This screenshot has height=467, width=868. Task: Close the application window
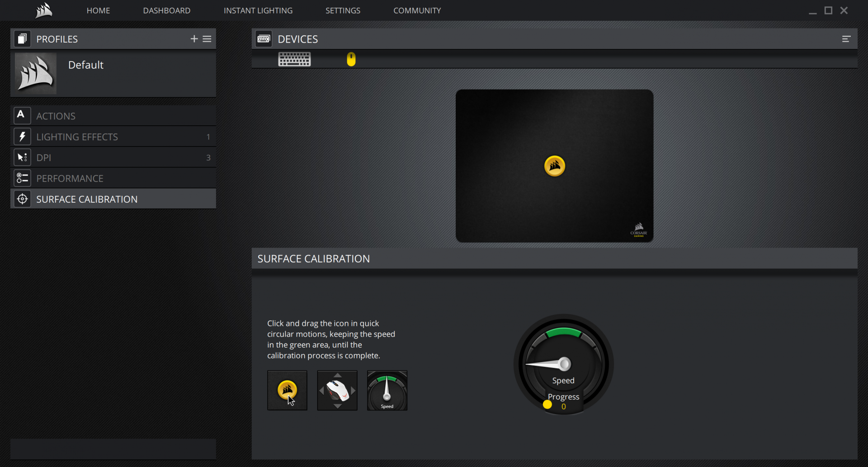click(x=844, y=10)
